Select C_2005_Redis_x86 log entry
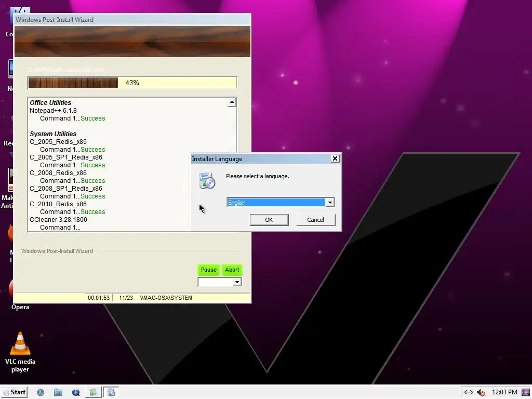Screen dimensions: 532x399 (58, 141)
